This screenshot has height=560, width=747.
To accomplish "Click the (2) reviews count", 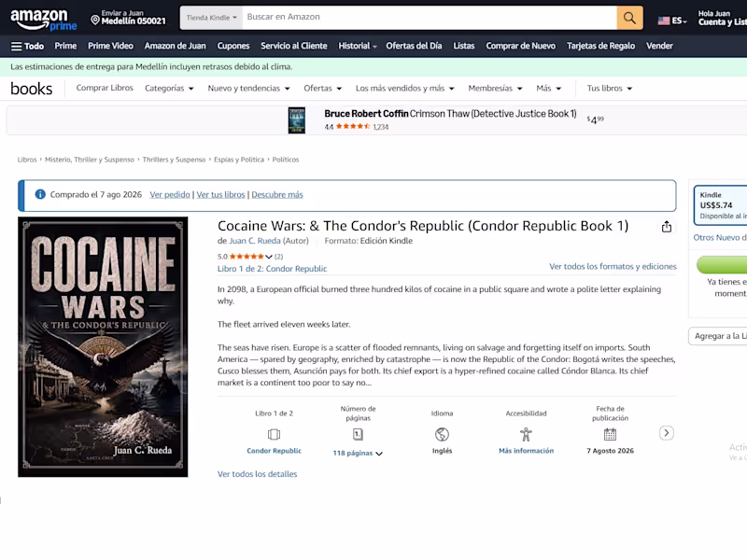I will [x=278, y=257].
